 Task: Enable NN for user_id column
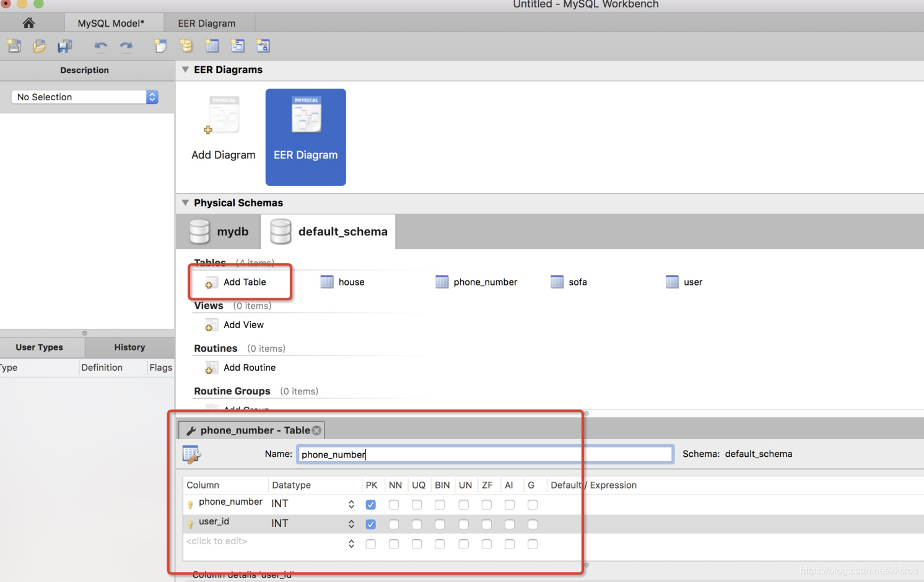click(394, 524)
